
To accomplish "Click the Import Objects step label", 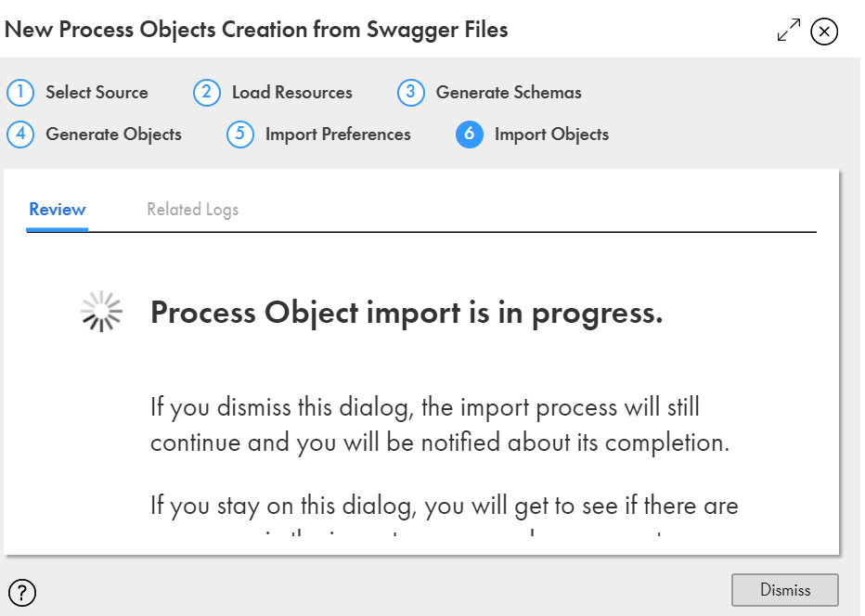I will 551,135.
